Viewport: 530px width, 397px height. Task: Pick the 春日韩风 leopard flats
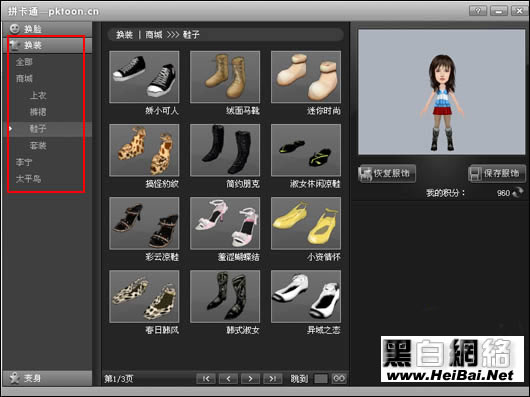(x=144, y=296)
